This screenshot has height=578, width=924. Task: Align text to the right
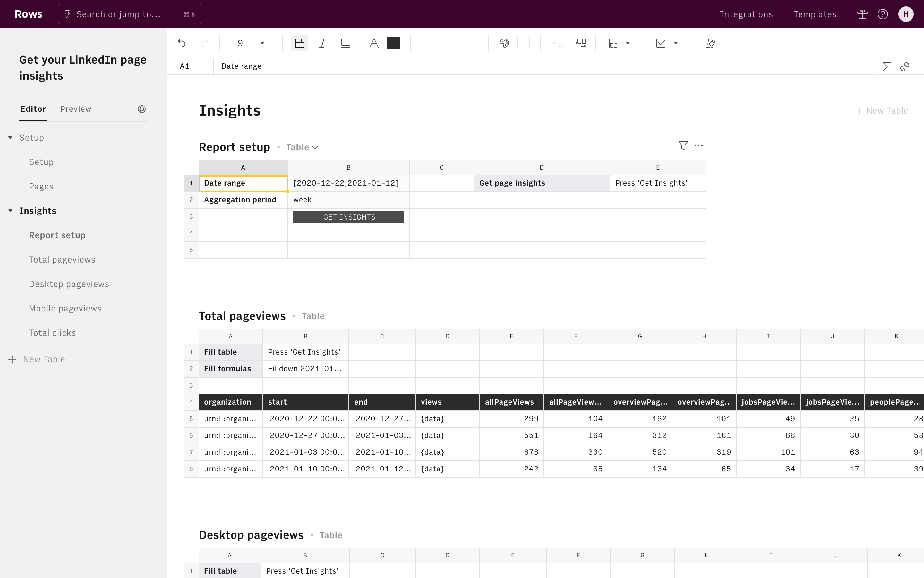point(474,43)
